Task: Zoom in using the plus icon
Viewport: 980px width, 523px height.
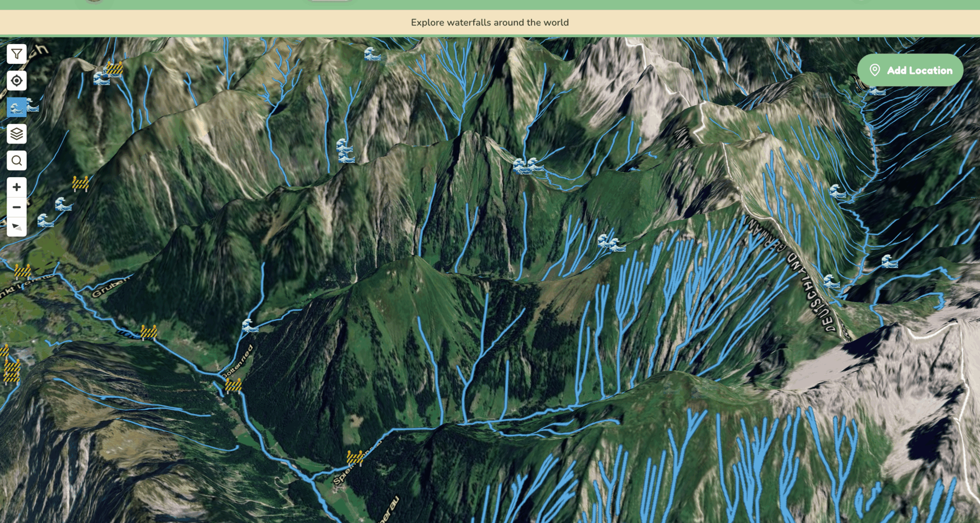Action: tap(16, 187)
